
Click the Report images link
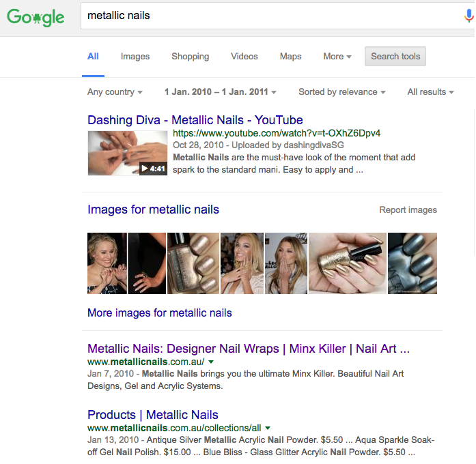(408, 210)
